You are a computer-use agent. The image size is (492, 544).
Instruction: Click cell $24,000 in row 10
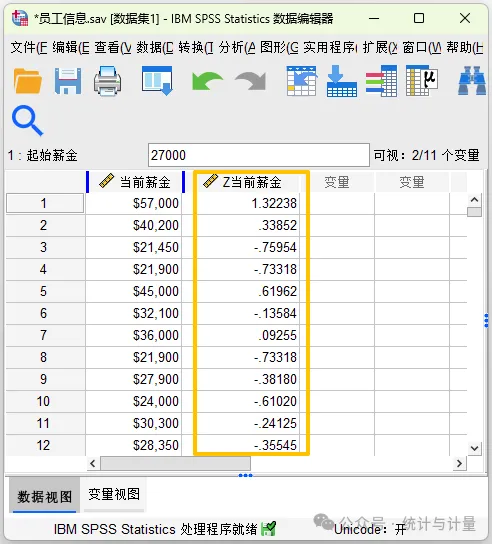134,401
